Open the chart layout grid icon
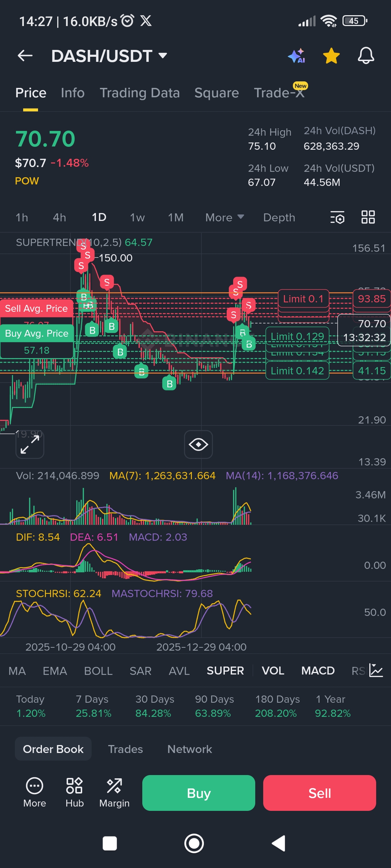Image resolution: width=391 pixels, height=868 pixels. (x=368, y=217)
